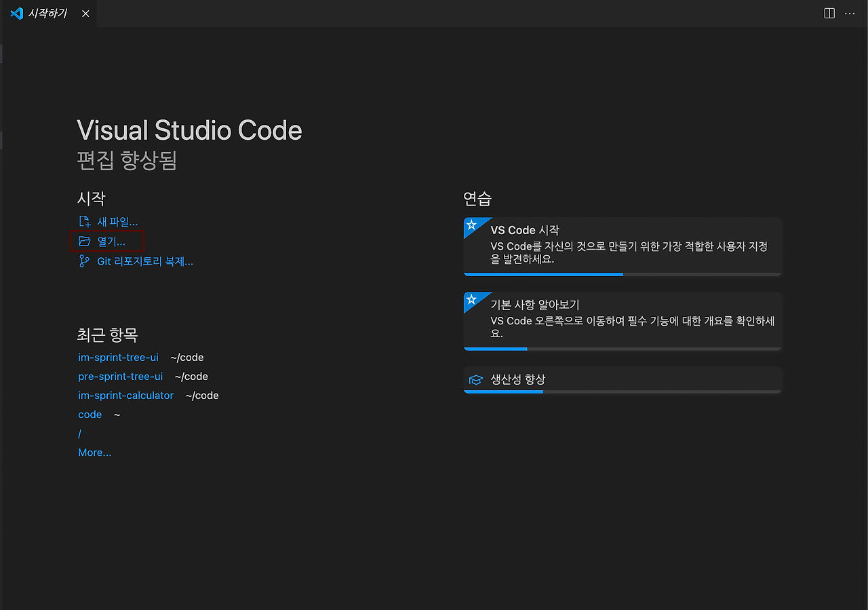Show more recent items with More...

pos(95,453)
